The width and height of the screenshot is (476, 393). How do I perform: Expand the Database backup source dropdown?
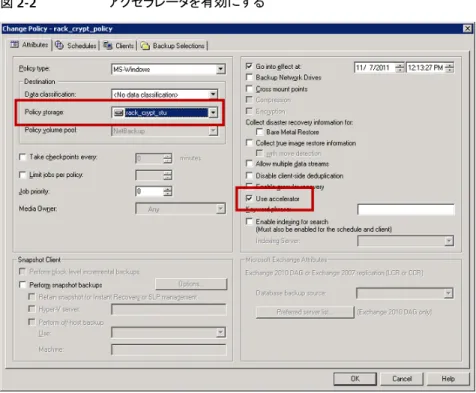(448, 293)
